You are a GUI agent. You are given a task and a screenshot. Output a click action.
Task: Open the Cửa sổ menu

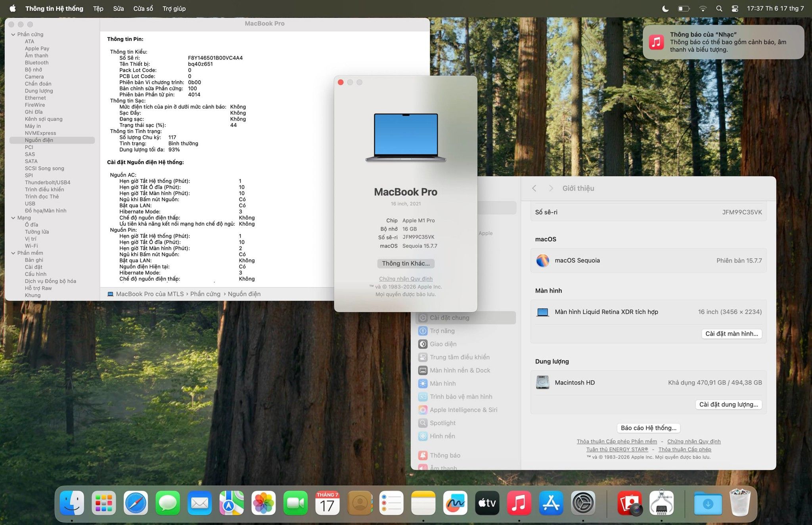143,8
